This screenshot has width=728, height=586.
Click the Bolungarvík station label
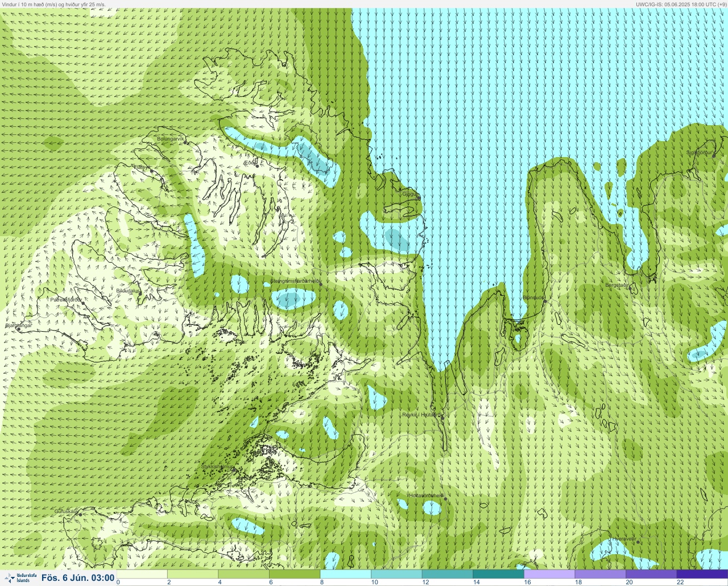pyautogui.click(x=171, y=138)
